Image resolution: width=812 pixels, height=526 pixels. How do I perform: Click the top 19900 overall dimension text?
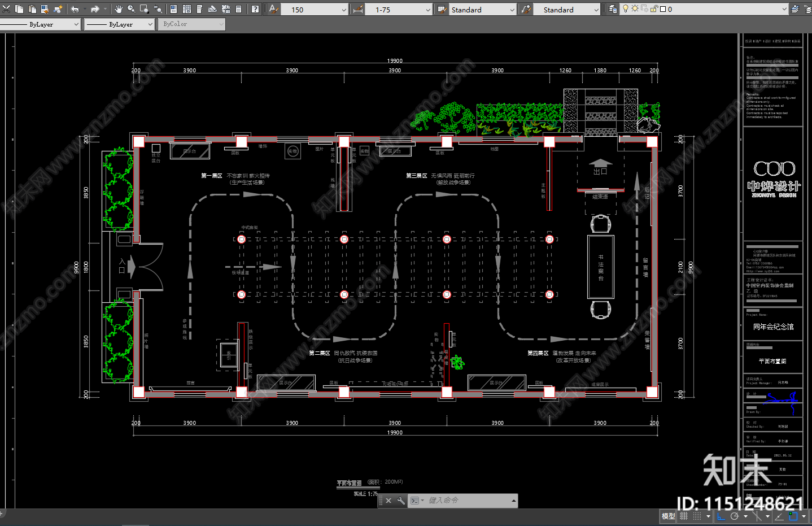395,60
